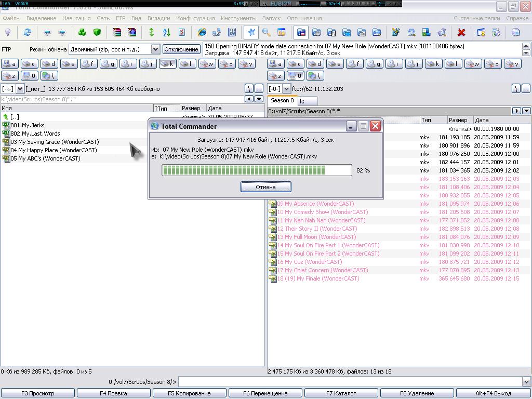
Task: Click the download progress bar
Action: [x=257, y=170]
